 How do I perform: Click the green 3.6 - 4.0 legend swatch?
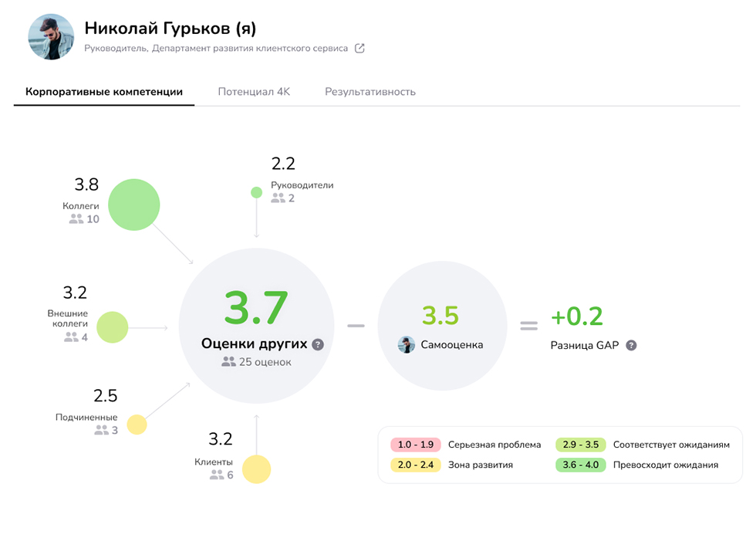point(580,465)
